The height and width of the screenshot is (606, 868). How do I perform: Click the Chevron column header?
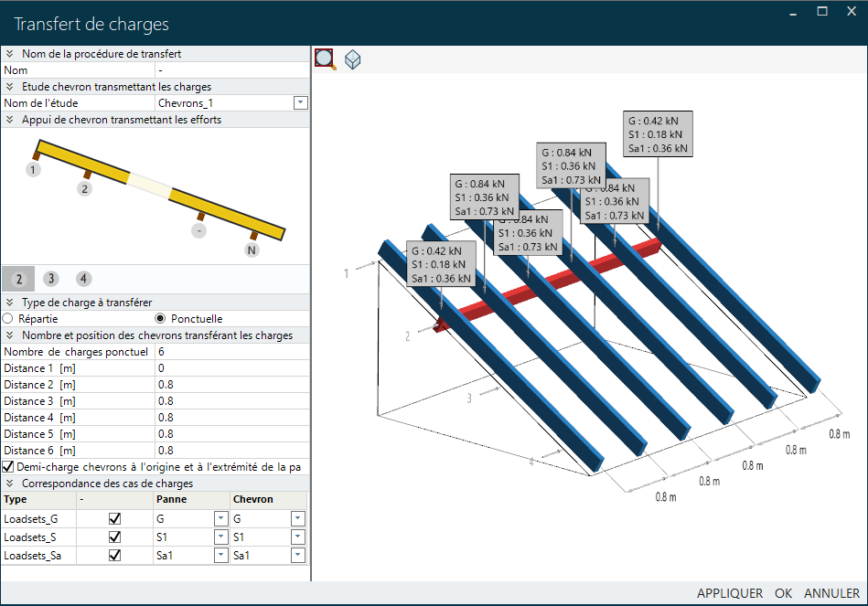tap(269, 499)
